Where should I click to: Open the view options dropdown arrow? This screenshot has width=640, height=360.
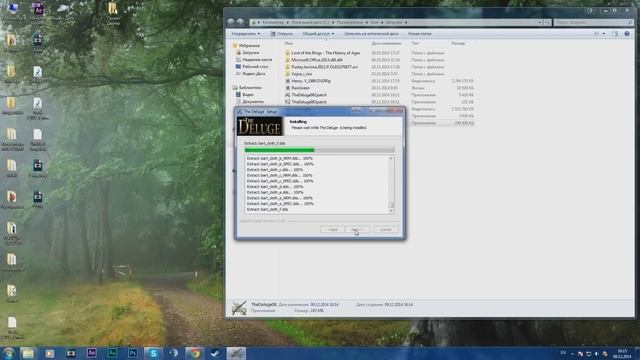pyautogui.click(x=604, y=33)
